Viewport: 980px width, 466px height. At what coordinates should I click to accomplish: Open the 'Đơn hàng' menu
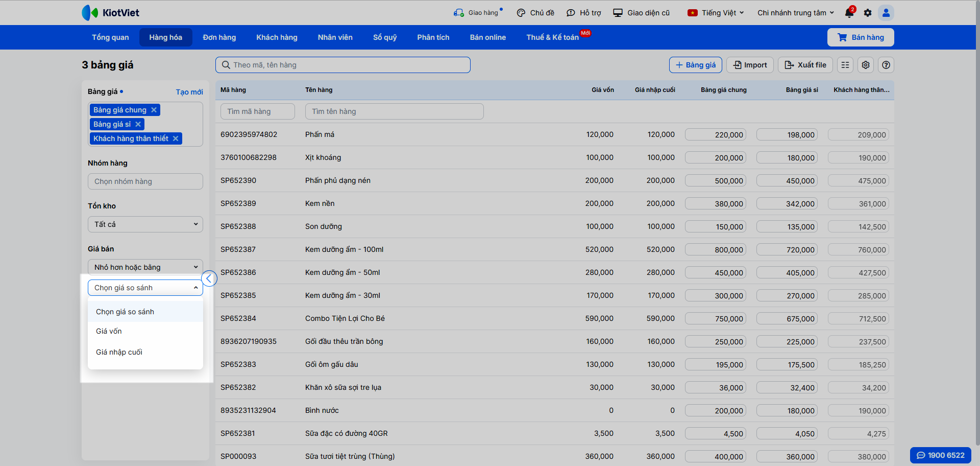219,37
